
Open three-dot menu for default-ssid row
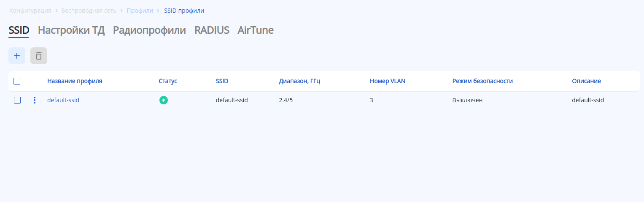(x=35, y=100)
